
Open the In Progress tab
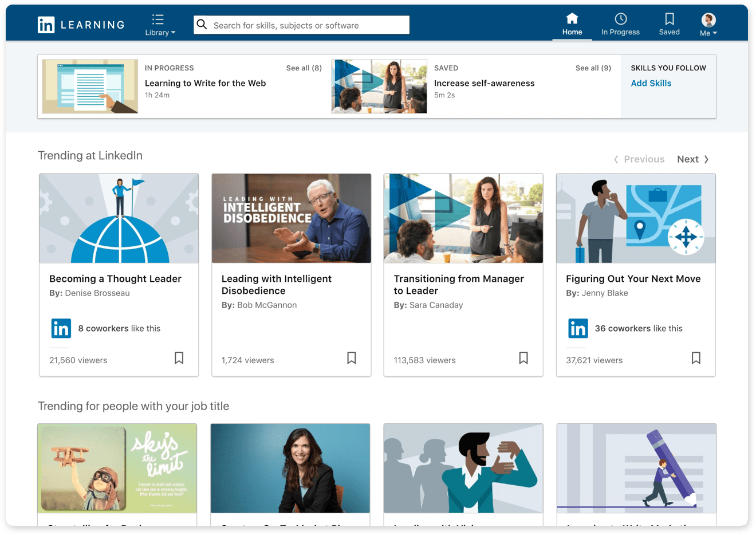[x=620, y=25]
